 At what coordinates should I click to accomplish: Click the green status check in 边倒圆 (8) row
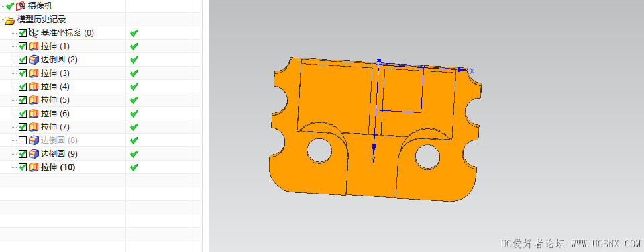pos(134,140)
